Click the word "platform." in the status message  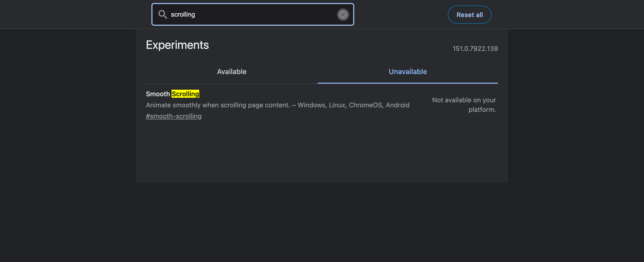(x=482, y=110)
